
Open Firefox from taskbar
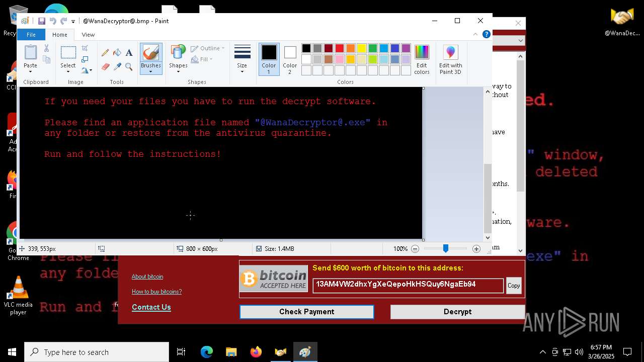point(256,352)
